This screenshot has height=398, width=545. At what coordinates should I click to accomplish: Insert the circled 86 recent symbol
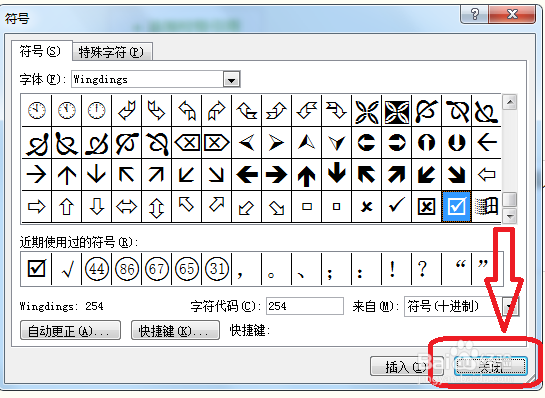pyautogui.click(x=127, y=269)
